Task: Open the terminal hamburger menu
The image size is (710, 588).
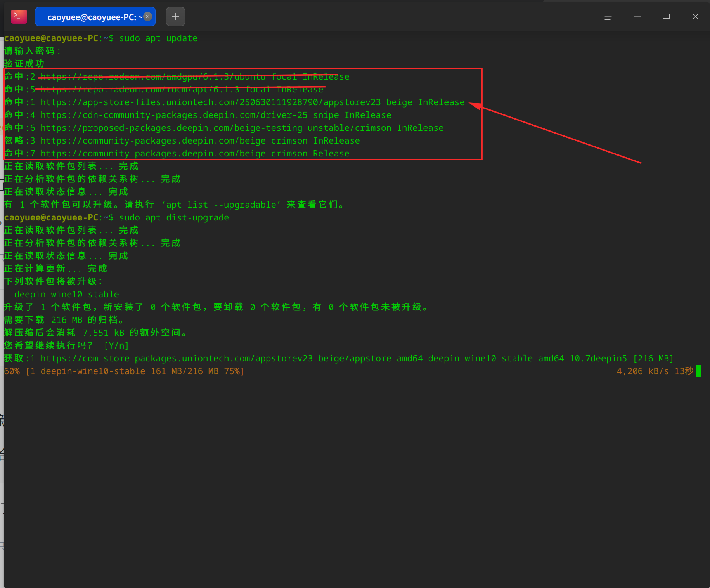Action: tap(608, 17)
